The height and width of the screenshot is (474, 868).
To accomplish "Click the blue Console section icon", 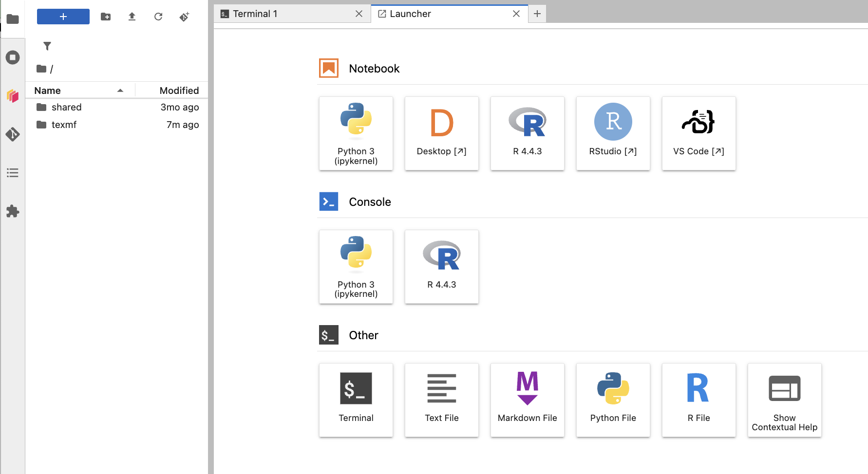I will (x=329, y=201).
